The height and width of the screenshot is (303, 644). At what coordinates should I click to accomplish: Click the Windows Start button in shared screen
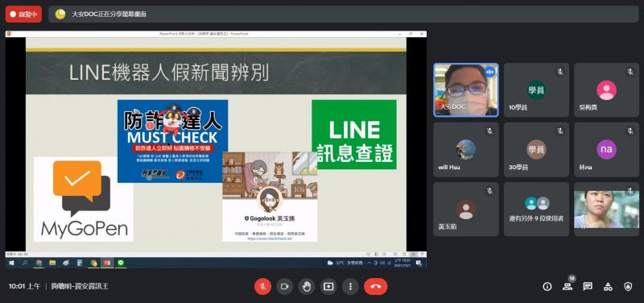[x=11, y=263]
